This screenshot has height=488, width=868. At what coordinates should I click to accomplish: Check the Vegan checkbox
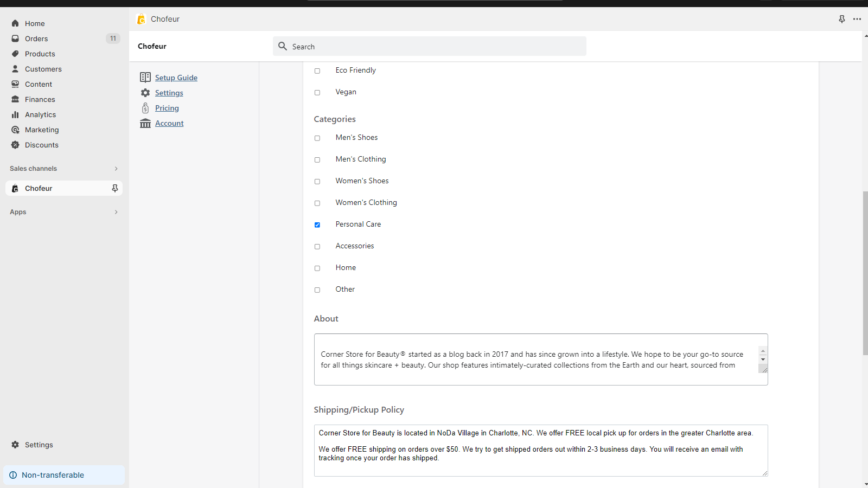point(317,93)
